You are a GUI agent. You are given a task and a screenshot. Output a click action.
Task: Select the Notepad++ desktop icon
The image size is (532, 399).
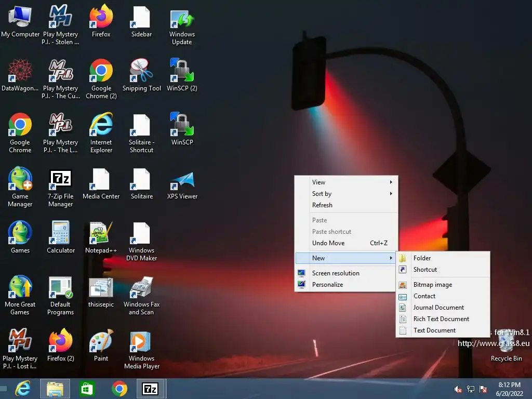pyautogui.click(x=101, y=237)
